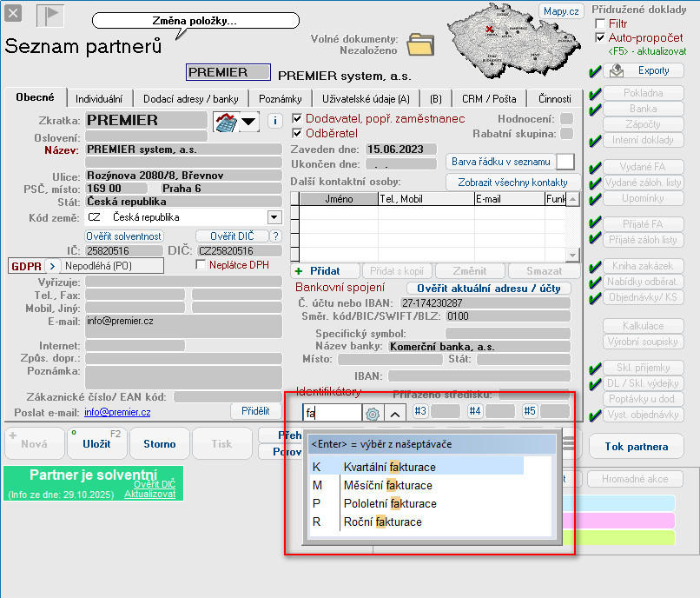
Task: Check the Neplátce DPH checkbox
Action: point(201,265)
